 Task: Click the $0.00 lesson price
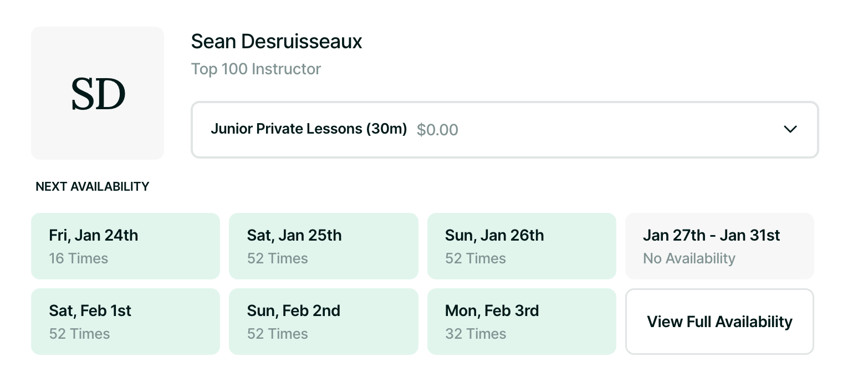pyautogui.click(x=437, y=130)
